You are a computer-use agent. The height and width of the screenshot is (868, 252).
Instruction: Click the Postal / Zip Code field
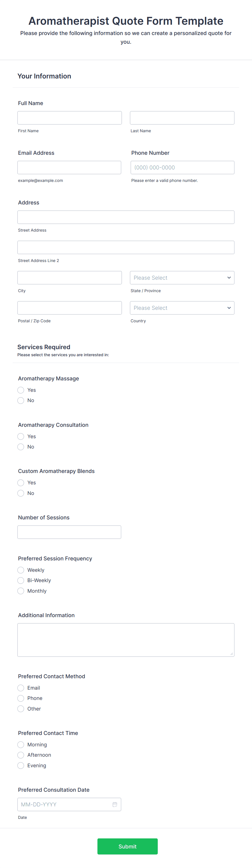[70, 308]
